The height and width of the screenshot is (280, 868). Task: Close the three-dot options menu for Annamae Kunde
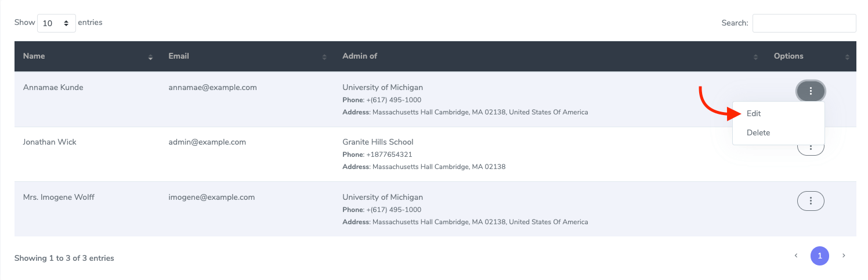point(811,91)
